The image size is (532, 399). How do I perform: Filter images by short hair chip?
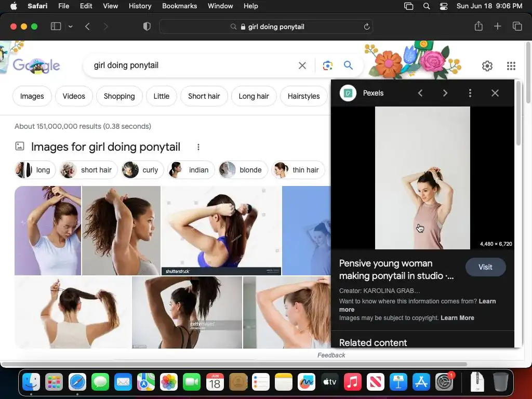click(x=88, y=170)
